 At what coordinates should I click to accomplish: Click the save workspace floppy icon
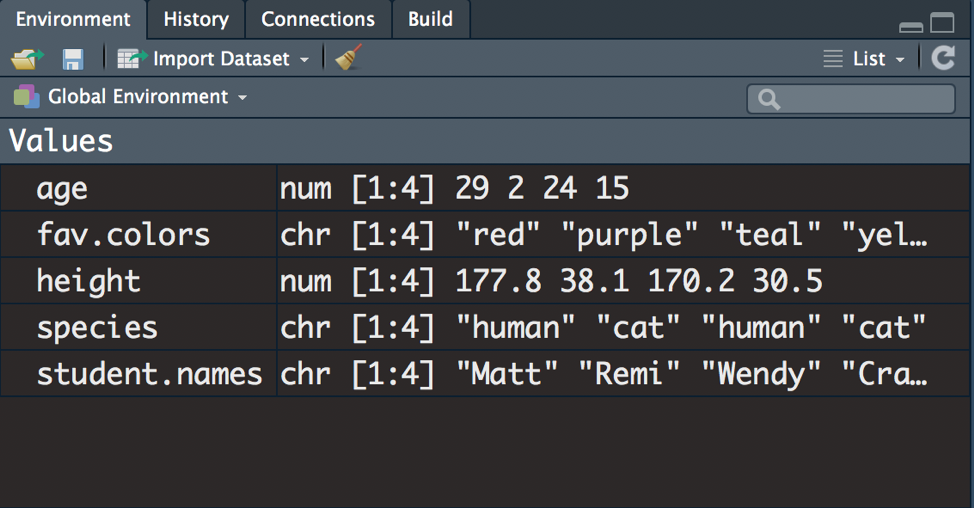tap(73, 59)
